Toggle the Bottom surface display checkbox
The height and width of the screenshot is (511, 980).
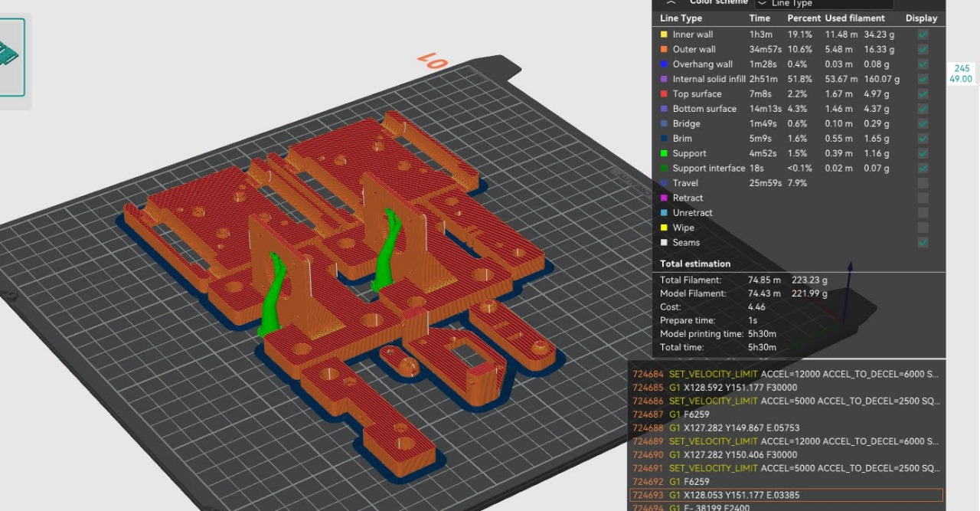click(x=923, y=109)
